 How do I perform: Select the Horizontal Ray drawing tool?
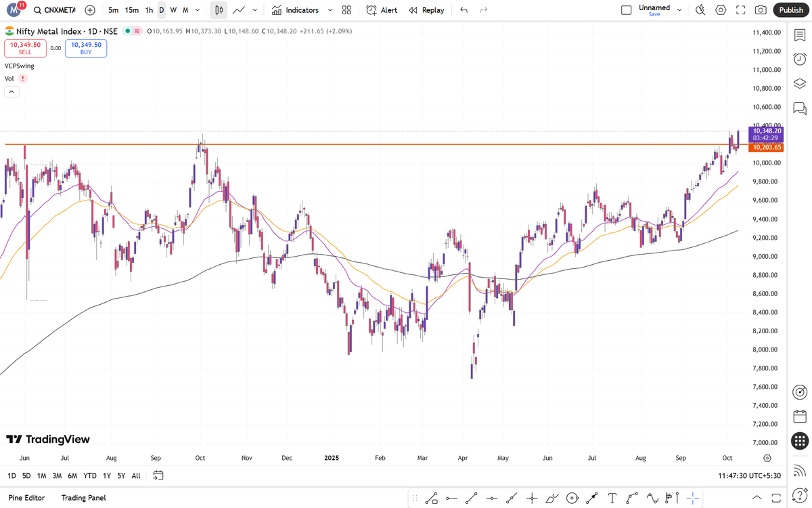[451, 498]
